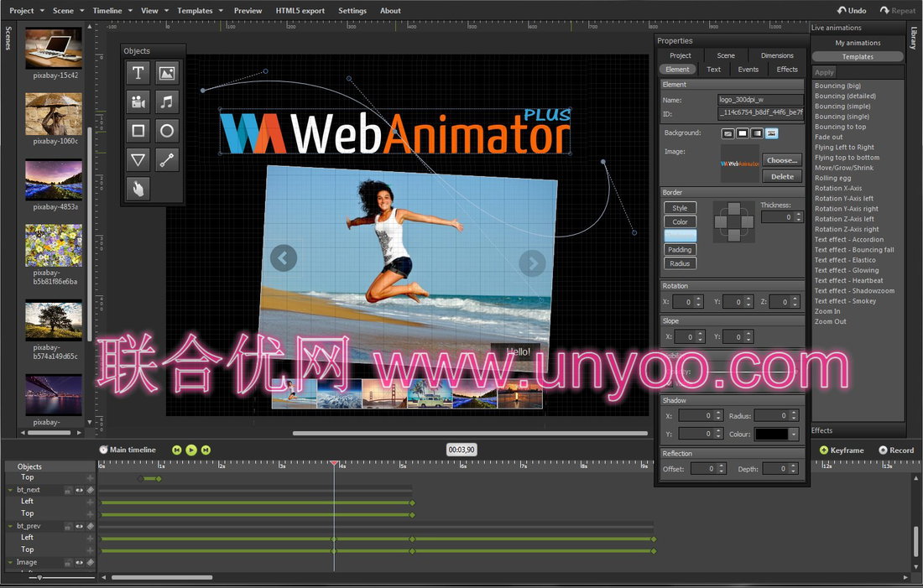Click next slide arrow on canvas
The height and width of the screenshot is (588, 923).
tap(532, 263)
